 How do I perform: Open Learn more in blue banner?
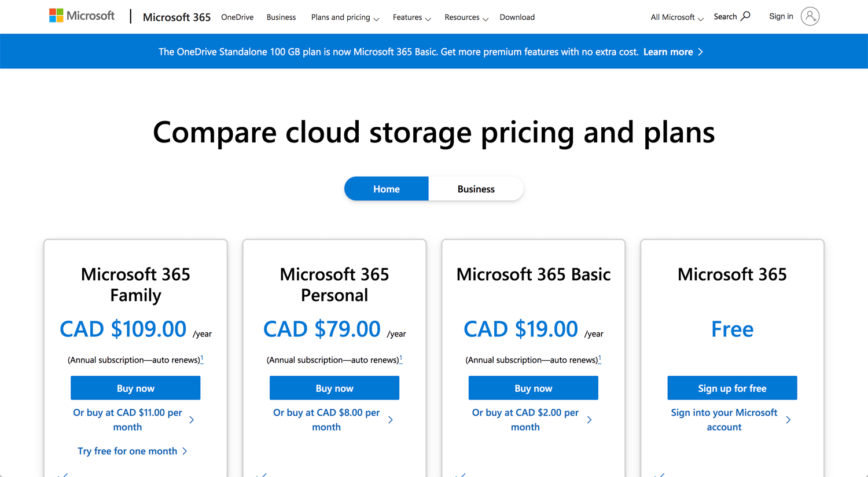tap(673, 52)
